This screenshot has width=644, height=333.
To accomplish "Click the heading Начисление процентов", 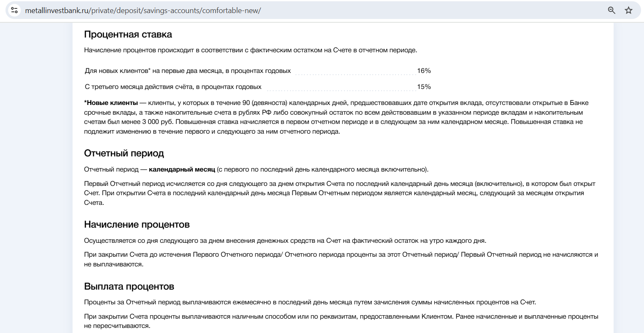I will pos(137,225).
